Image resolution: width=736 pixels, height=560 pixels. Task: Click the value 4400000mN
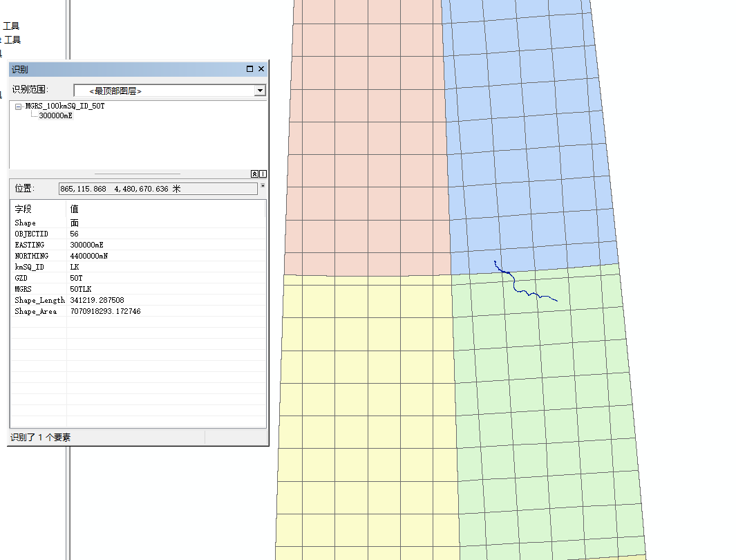88,256
